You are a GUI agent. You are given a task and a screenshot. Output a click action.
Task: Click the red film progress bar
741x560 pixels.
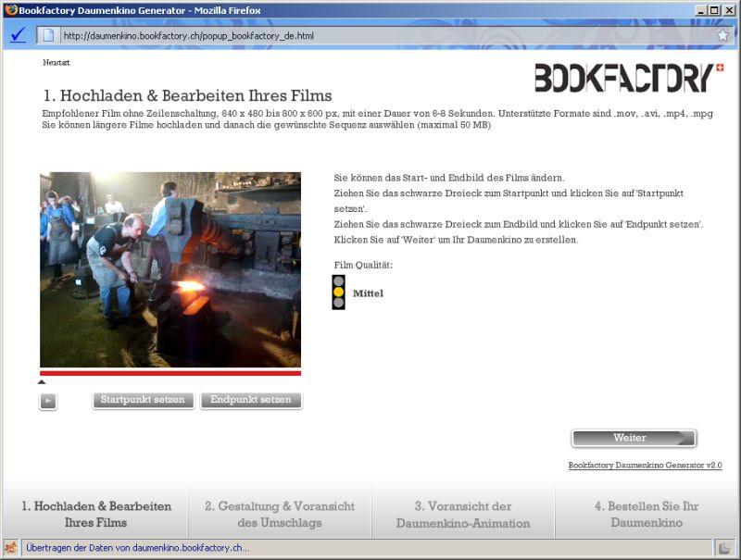click(x=170, y=373)
